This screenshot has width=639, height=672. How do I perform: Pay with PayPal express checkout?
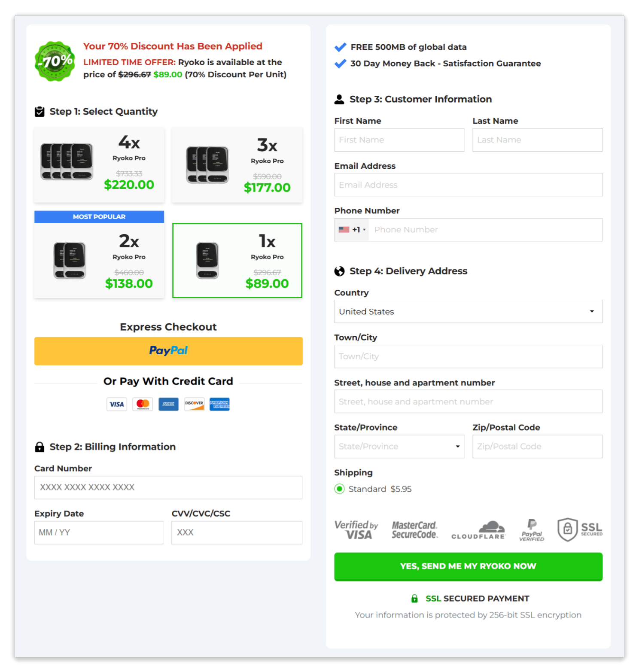tap(168, 351)
